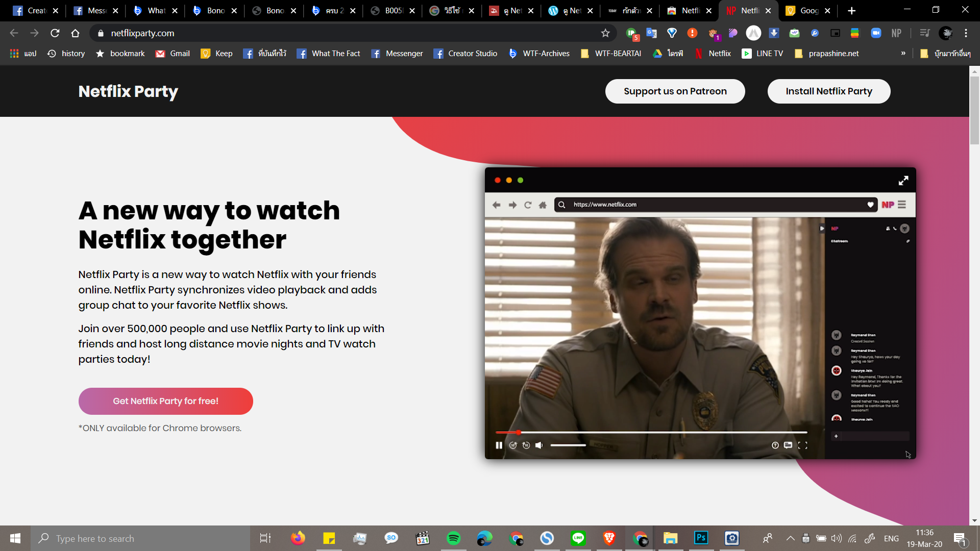Open the Netflix bookmark
Image resolution: width=980 pixels, height=551 pixels.
(x=713, y=54)
